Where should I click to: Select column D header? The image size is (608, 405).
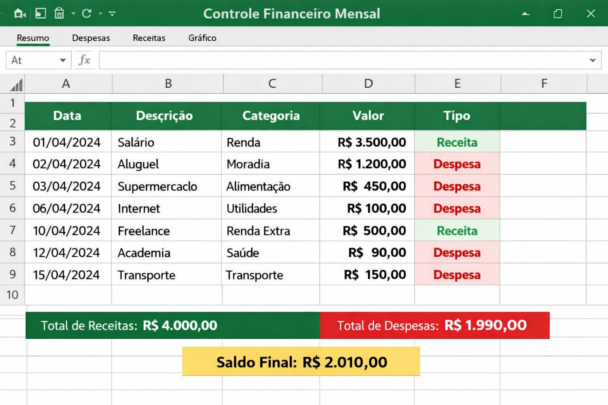click(368, 84)
